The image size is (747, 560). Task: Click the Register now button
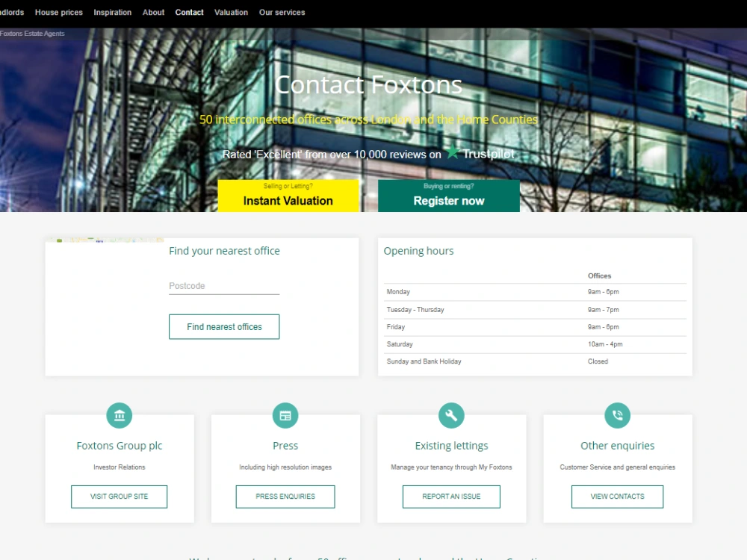pos(448,195)
